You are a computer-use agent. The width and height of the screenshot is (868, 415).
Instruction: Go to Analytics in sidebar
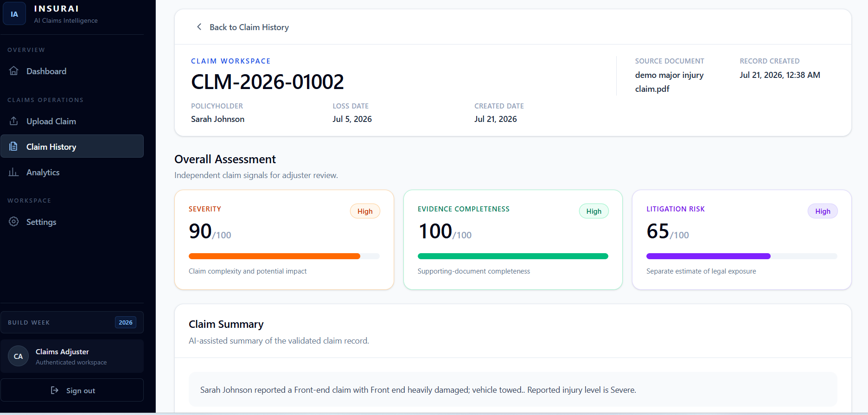[x=72, y=172]
